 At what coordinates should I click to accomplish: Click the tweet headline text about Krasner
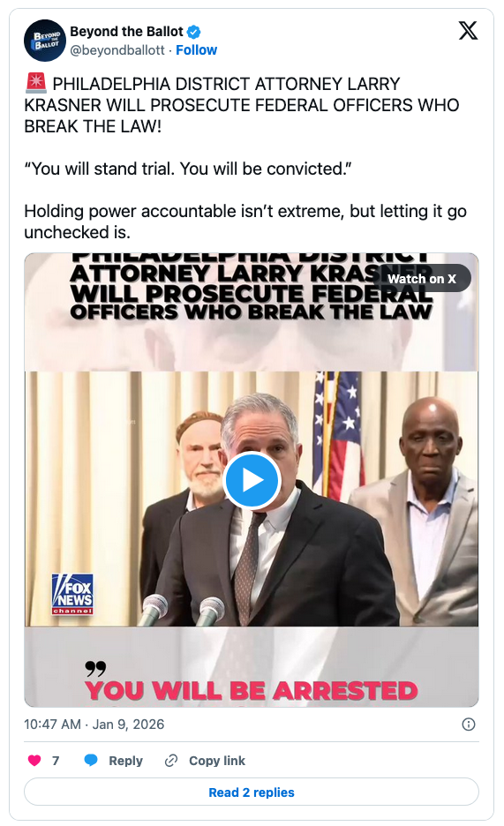(242, 105)
